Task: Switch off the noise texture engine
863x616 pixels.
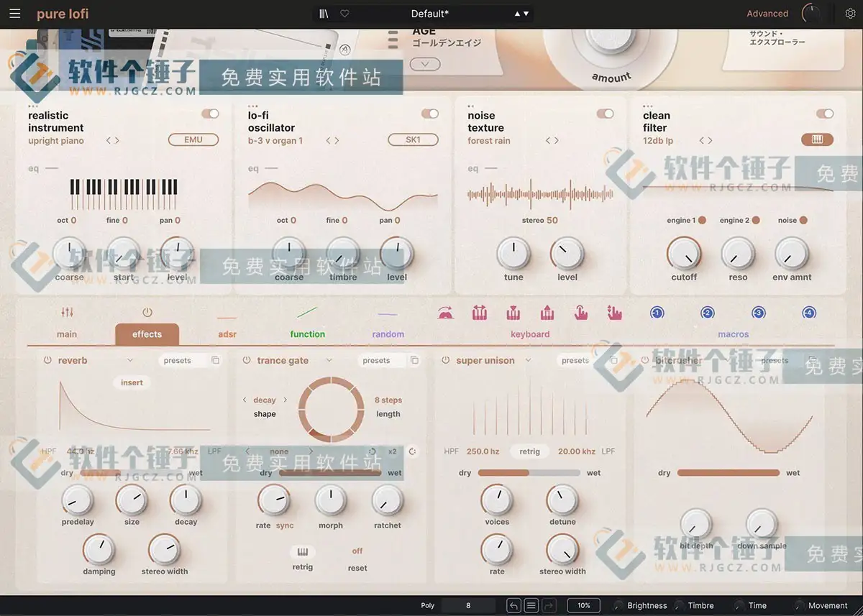Action: [x=605, y=114]
